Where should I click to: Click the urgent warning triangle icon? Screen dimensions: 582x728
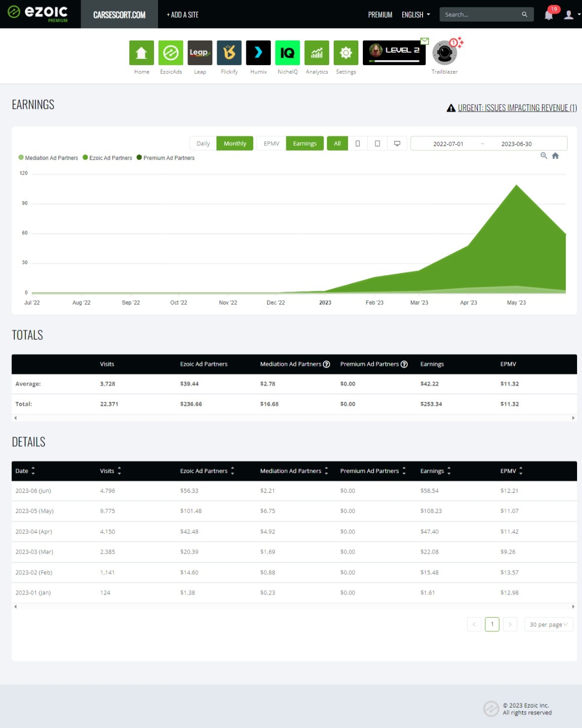click(x=451, y=108)
